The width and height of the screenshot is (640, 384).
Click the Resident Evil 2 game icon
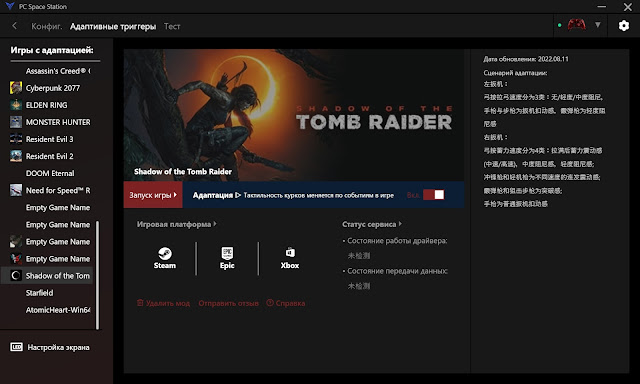[x=16, y=156]
